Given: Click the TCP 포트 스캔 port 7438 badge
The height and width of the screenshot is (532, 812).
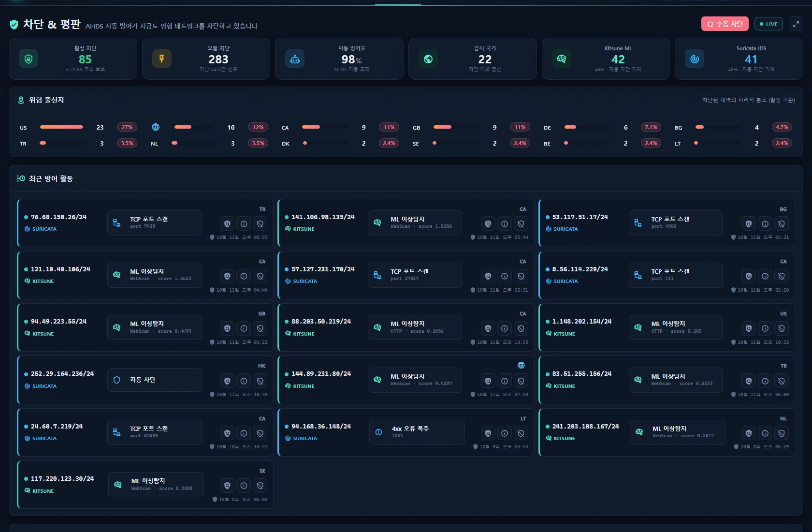Looking at the screenshot, I should point(154,223).
